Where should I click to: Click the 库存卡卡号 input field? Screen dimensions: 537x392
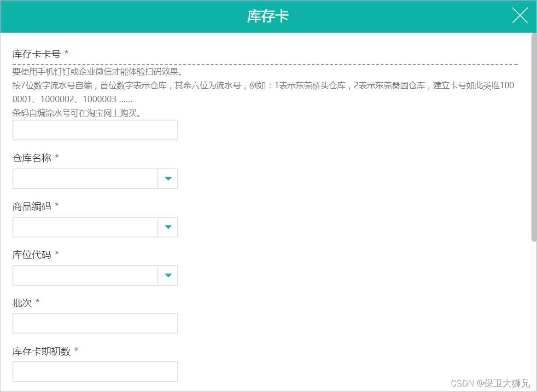point(95,130)
